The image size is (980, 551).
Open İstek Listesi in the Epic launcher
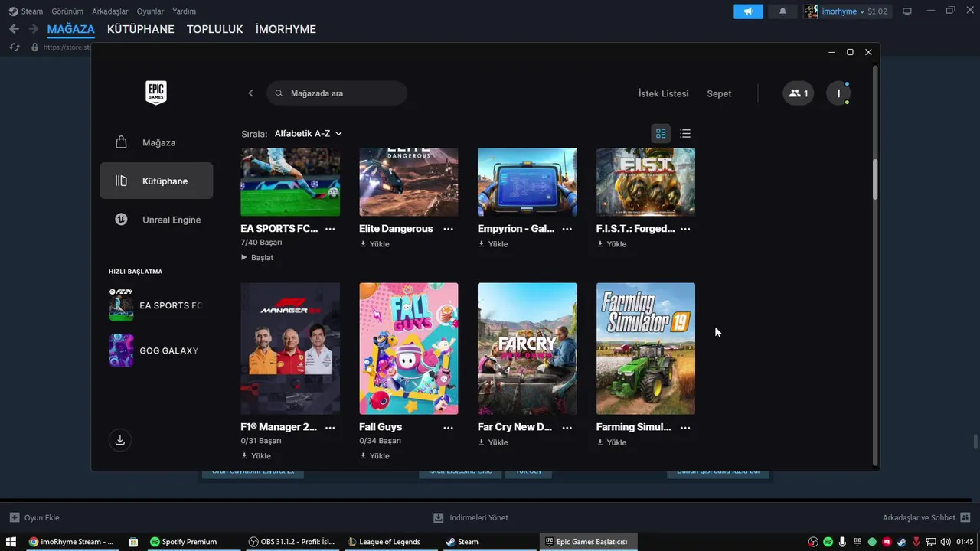tap(663, 93)
